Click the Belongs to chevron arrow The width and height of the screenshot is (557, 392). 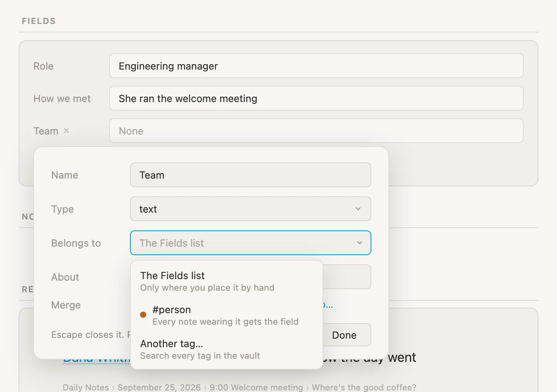point(359,243)
